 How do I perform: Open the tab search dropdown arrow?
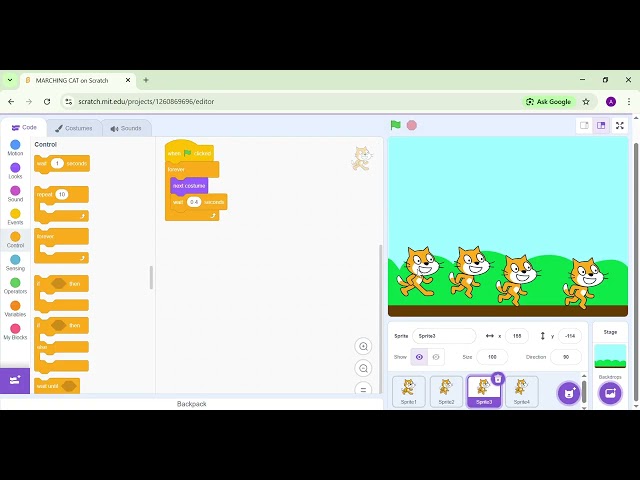[10, 80]
